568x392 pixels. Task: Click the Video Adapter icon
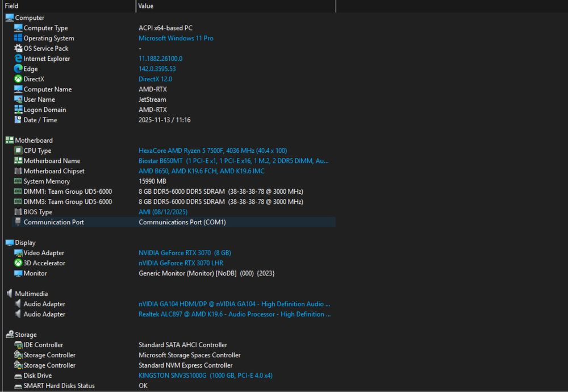point(18,253)
